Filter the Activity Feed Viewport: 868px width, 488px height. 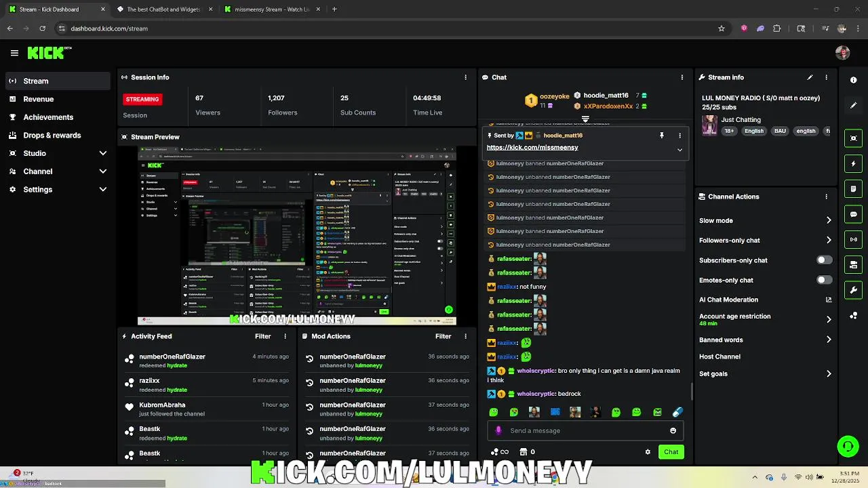point(263,336)
